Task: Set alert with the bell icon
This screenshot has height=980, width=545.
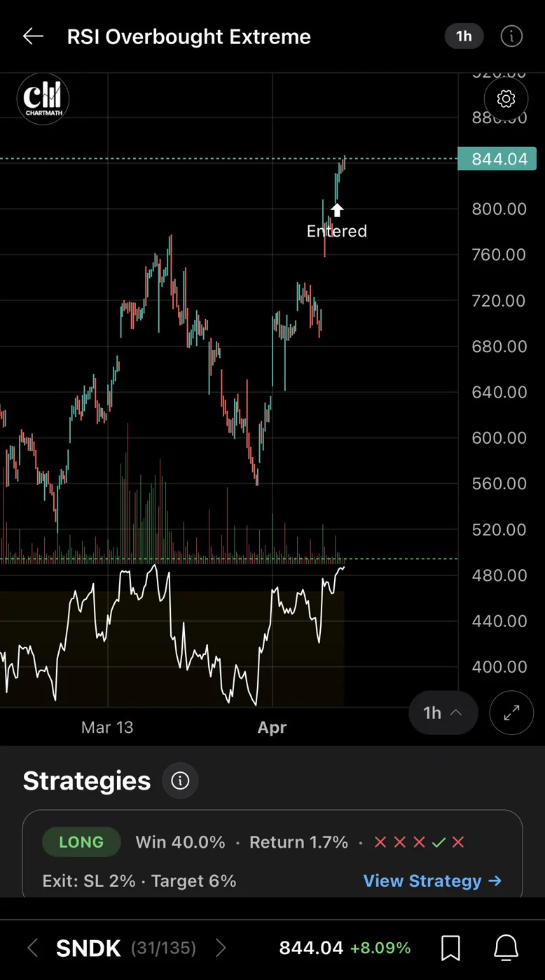Action: click(x=506, y=948)
